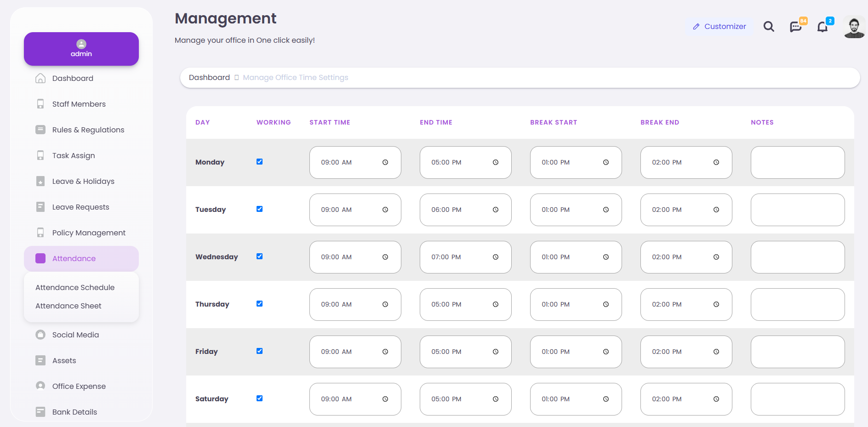Open the notifications bell icon
Image resolution: width=868 pixels, height=427 pixels.
coord(822,27)
